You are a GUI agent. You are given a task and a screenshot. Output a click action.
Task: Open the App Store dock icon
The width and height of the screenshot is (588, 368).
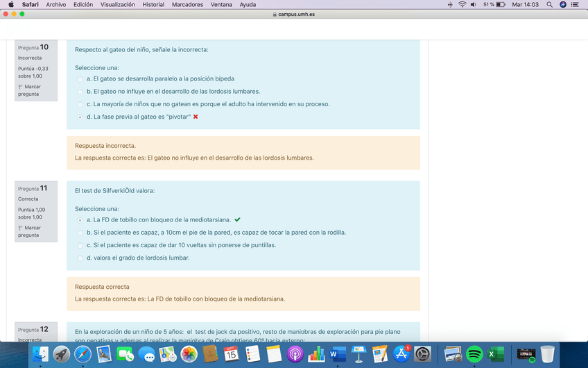[x=401, y=355]
